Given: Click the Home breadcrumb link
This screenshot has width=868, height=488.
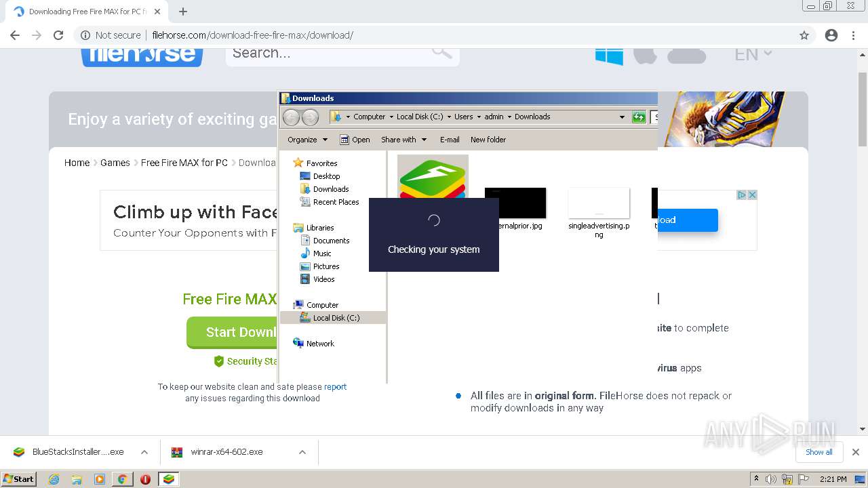Looking at the screenshot, I should click(x=77, y=163).
